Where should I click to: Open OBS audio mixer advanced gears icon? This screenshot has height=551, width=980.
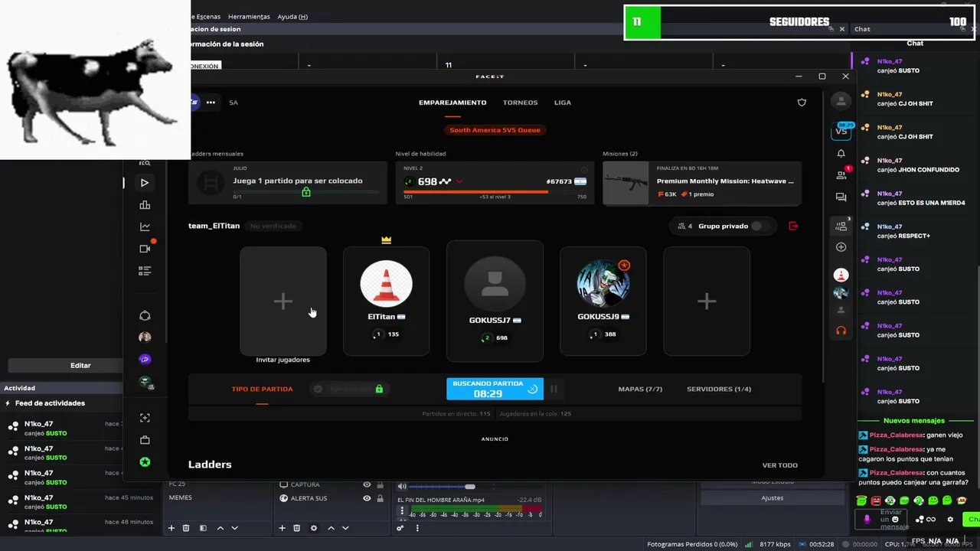tap(400, 528)
